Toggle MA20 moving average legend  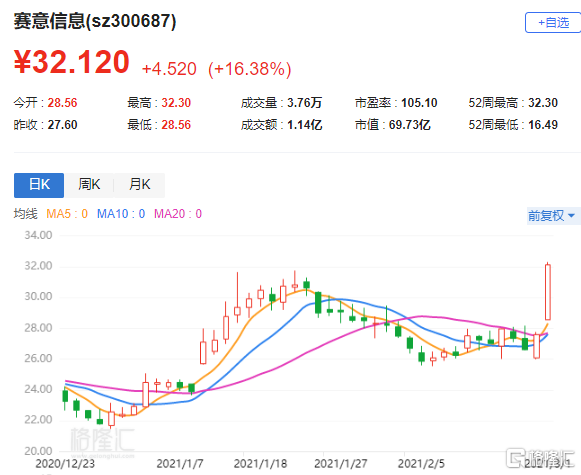(x=178, y=214)
